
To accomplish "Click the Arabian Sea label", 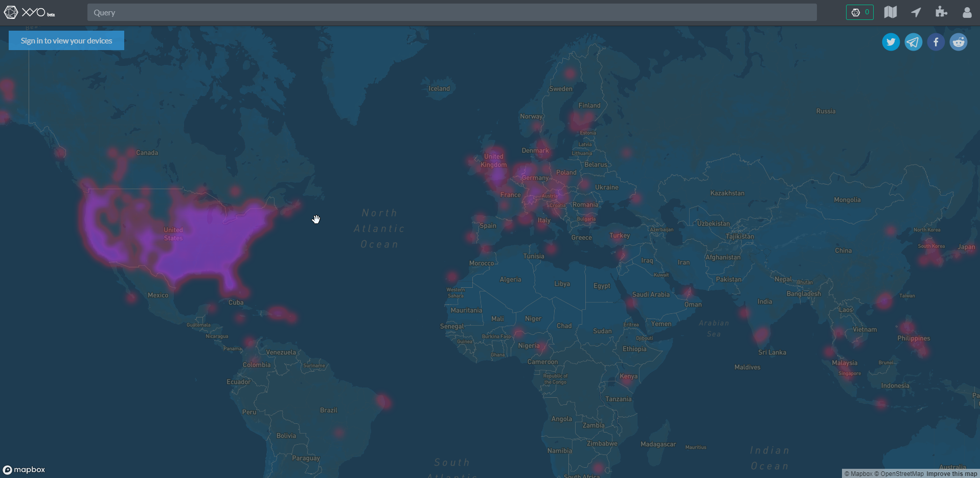I will [x=714, y=329].
